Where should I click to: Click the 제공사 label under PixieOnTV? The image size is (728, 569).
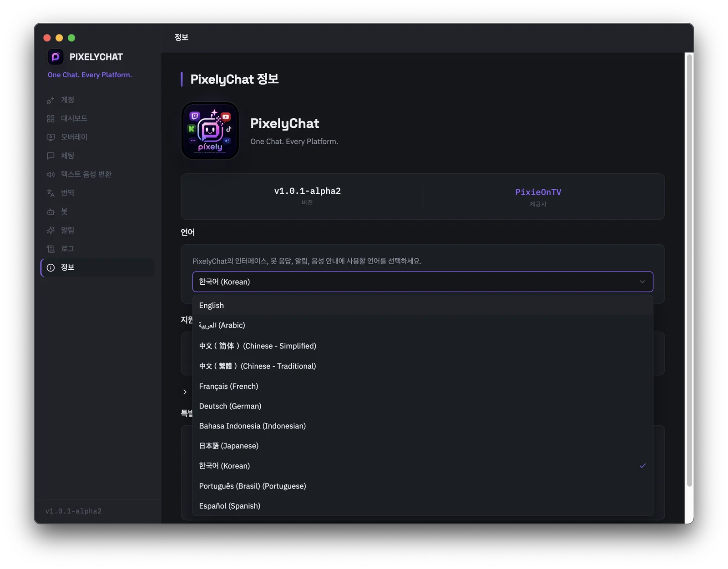(538, 204)
